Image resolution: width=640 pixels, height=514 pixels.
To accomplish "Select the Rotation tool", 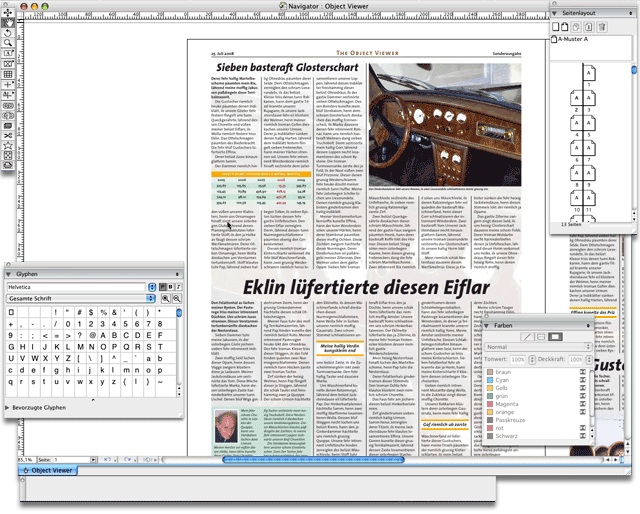I will [8, 33].
